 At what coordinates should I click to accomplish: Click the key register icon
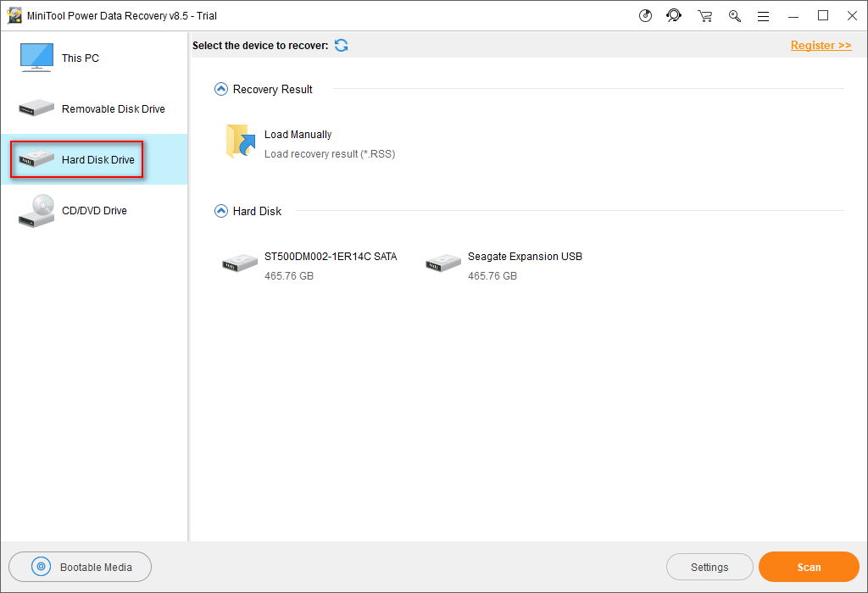coord(735,16)
